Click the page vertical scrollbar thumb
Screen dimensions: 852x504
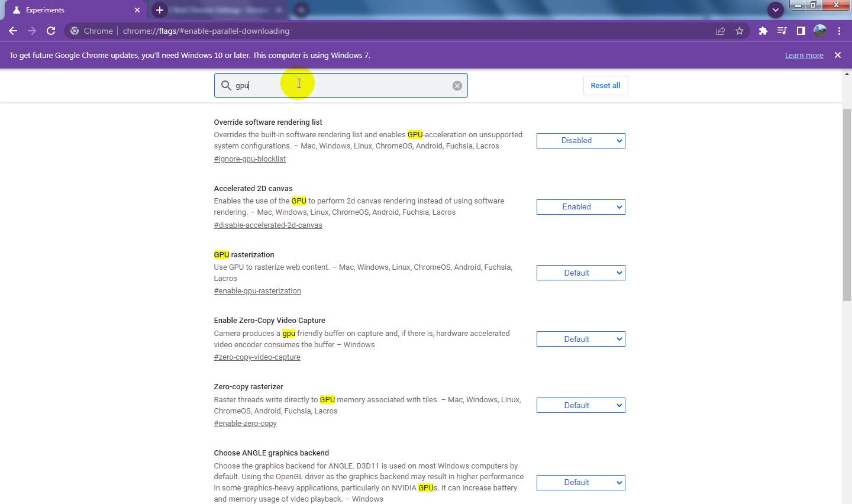pyautogui.click(x=847, y=205)
